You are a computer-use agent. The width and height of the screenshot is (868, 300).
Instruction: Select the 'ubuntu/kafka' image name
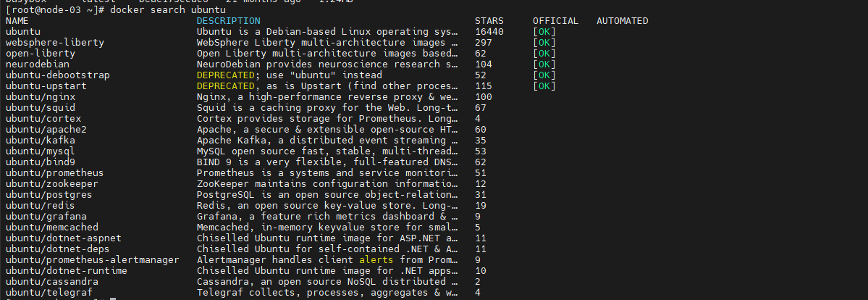(x=41, y=141)
